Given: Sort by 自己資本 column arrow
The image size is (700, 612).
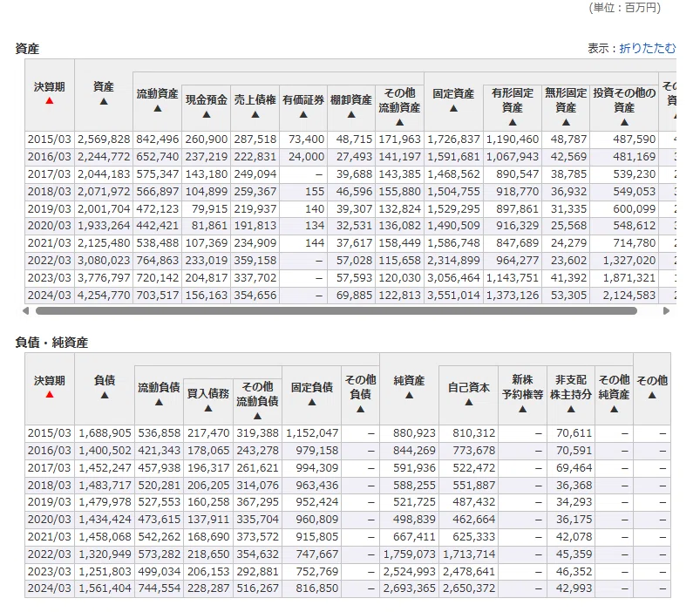Looking at the screenshot, I should [469, 402].
